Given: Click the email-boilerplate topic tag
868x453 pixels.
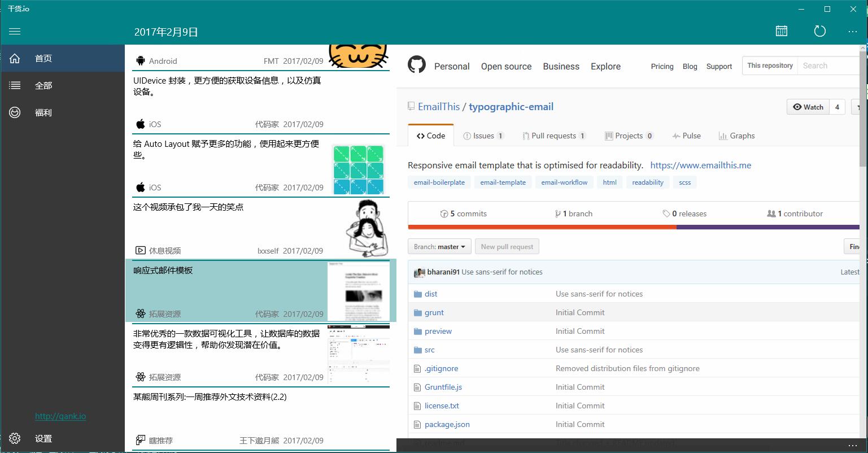Looking at the screenshot, I should [439, 182].
